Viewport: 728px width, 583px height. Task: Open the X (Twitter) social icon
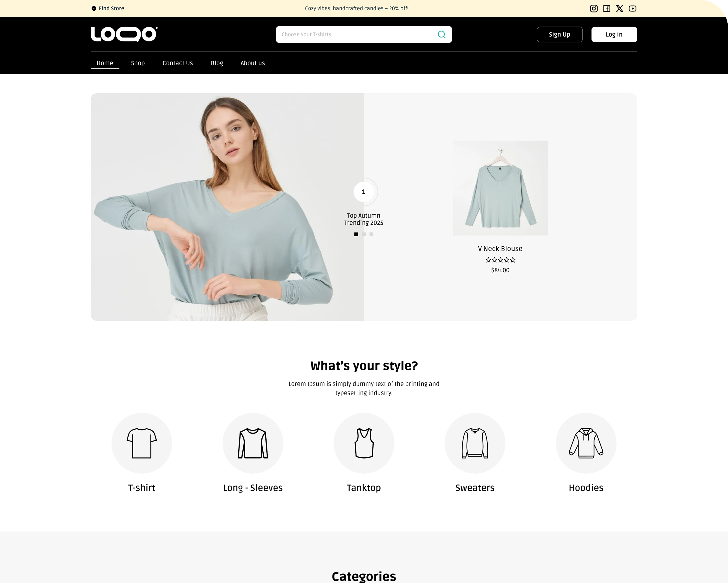click(x=619, y=8)
